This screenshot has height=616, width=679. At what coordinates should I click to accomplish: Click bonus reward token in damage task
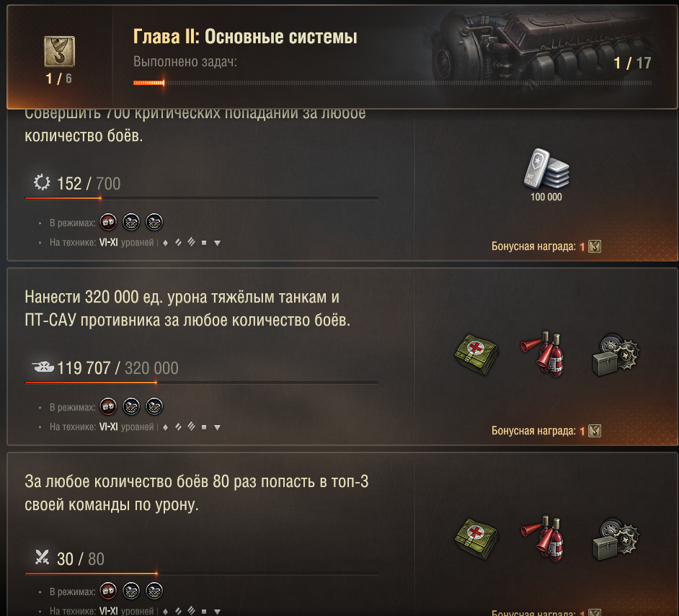coord(595,431)
